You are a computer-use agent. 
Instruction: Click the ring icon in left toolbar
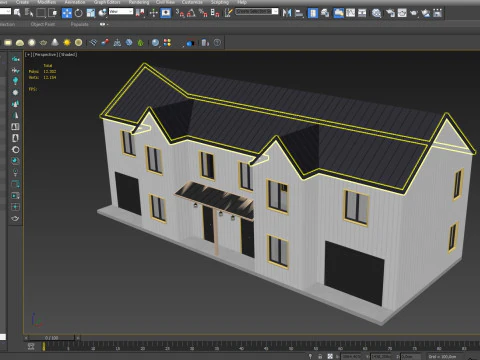[15, 150]
